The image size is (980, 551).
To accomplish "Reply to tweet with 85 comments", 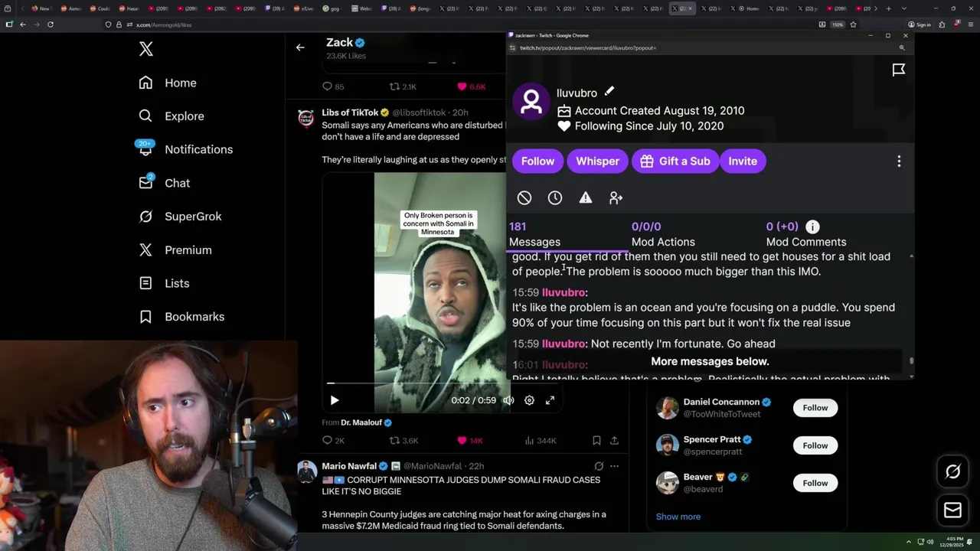I will [x=333, y=86].
